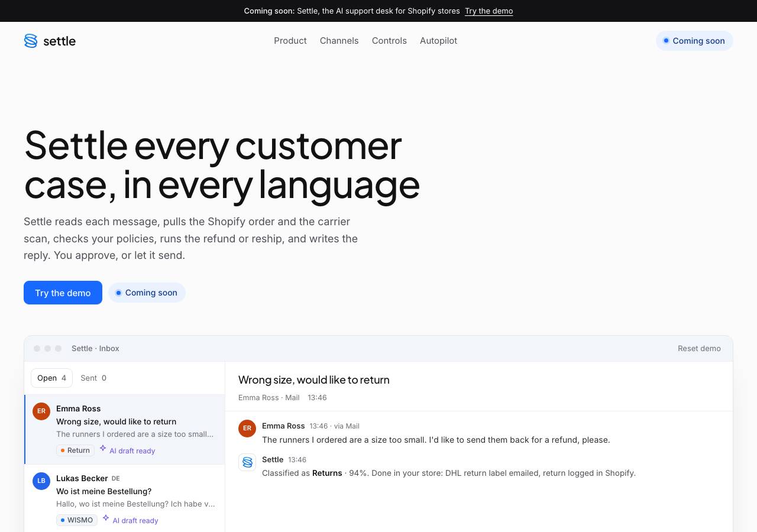This screenshot has width=757, height=532.
Task: Click 'AI draft ready' under Emma Ross
Action: pyautogui.click(x=132, y=451)
